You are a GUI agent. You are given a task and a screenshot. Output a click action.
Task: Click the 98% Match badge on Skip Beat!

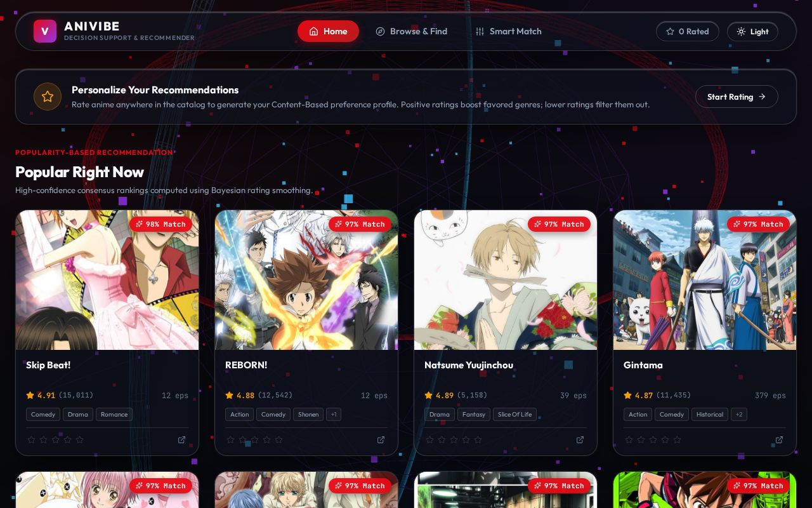[x=160, y=224]
